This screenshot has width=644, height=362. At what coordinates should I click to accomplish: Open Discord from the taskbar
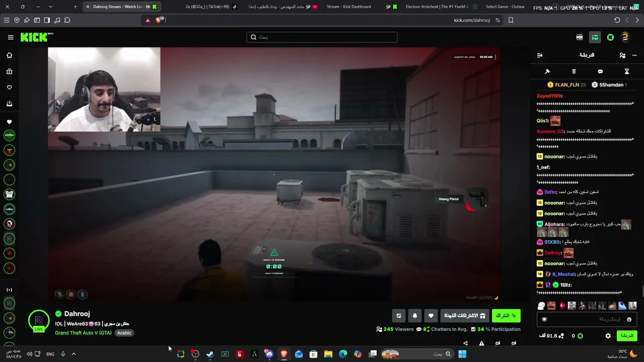pyautogui.click(x=269, y=354)
